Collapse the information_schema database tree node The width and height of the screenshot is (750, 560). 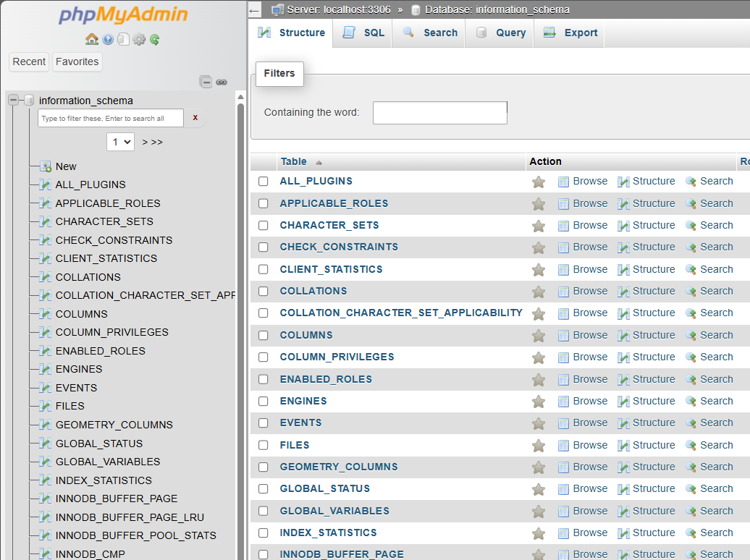click(14, 101)
